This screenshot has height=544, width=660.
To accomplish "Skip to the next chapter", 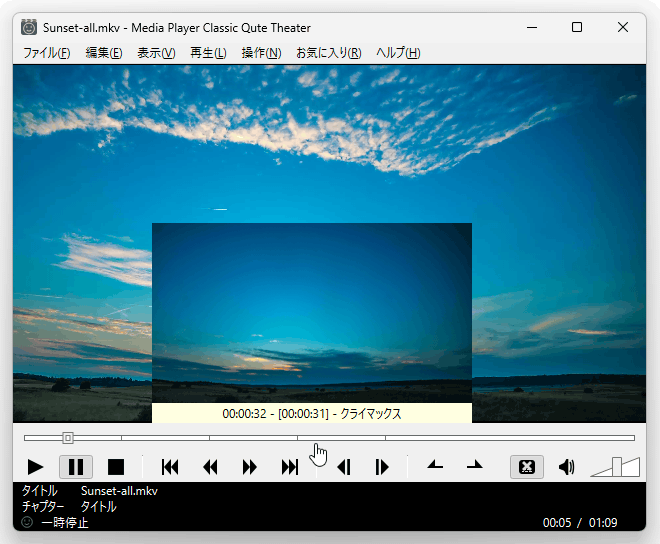I will 290,467.
